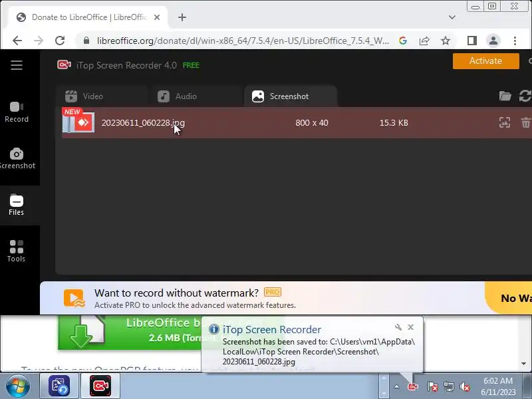Switch to the Screenshot tab
Image resolution: width=532 pixels, height=399 pixels.
[x=291, y=96]
